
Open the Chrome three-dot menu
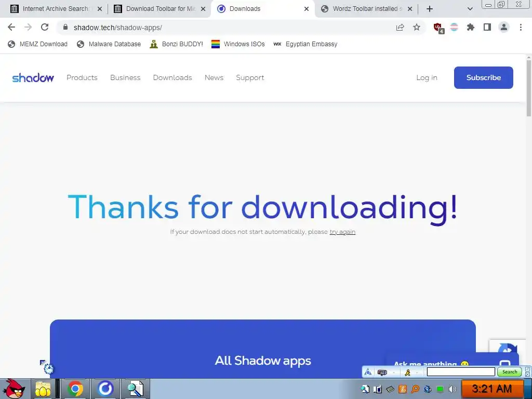coord(521,27)
